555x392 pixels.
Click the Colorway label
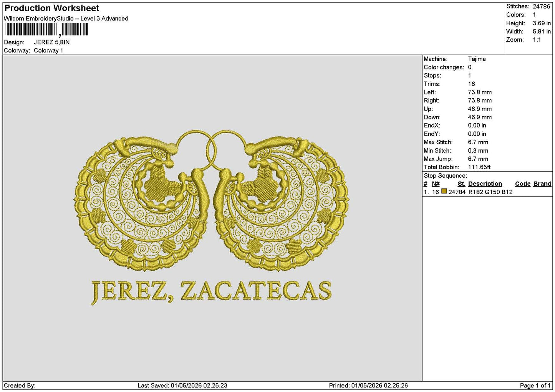coord(17,50)
